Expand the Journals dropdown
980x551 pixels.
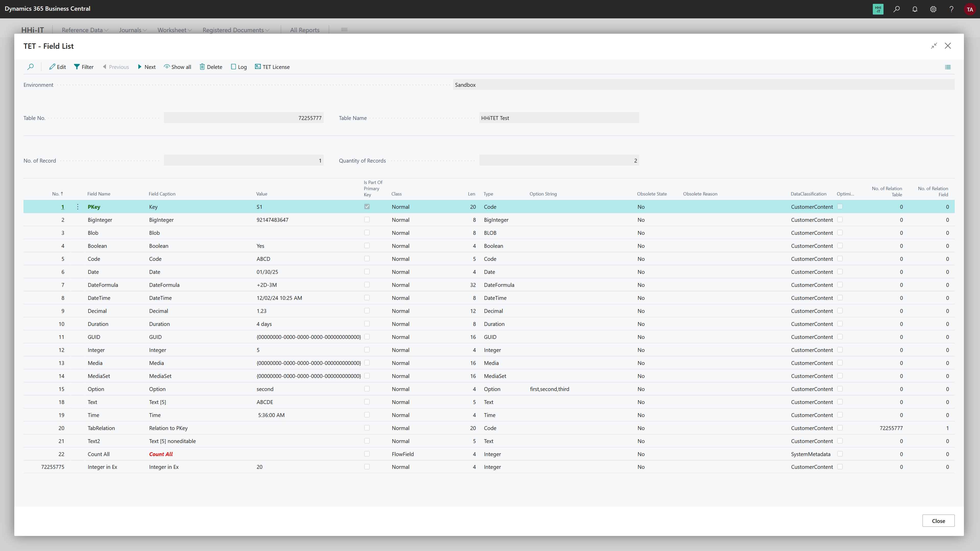pyautogui.click(x=132, y=30)
